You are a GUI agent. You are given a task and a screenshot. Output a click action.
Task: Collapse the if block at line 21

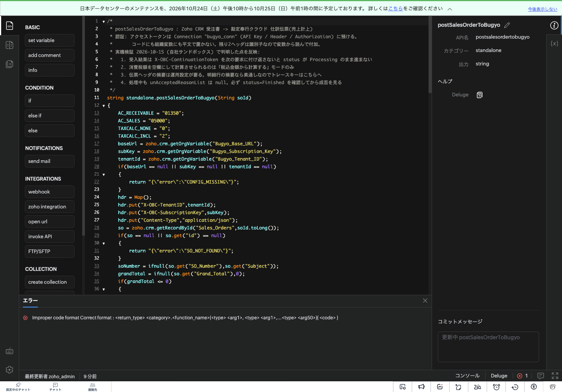104,175
